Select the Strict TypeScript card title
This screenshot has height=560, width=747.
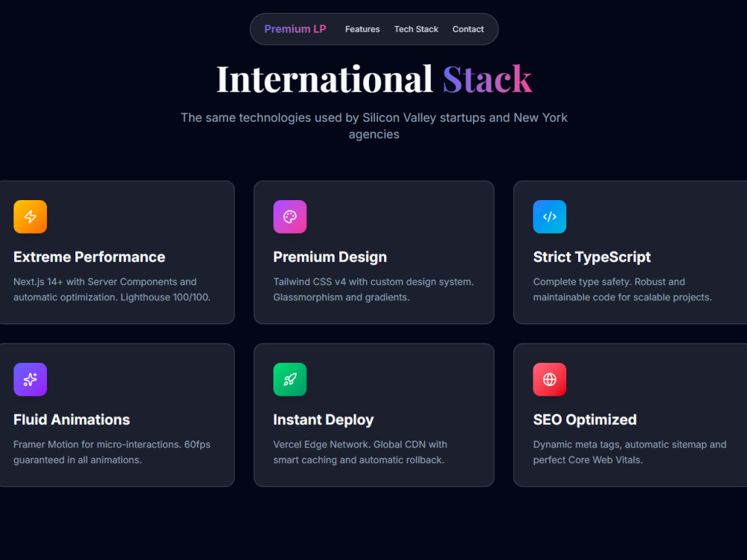592,257
